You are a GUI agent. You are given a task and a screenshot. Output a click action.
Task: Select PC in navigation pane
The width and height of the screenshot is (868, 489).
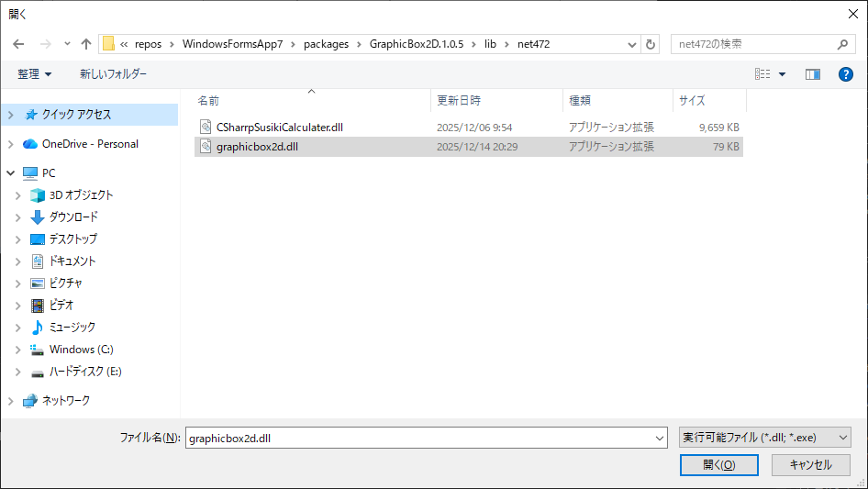[x=49, y=173]
